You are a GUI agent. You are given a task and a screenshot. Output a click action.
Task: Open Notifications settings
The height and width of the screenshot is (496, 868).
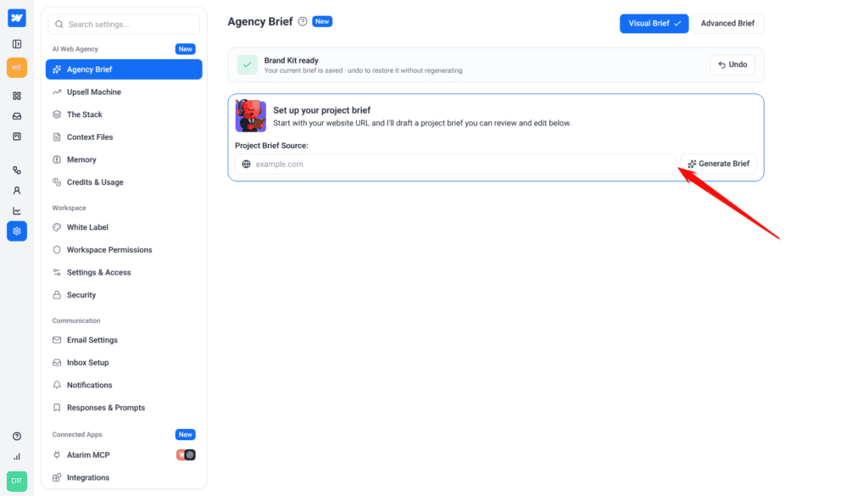click(124, 385)
